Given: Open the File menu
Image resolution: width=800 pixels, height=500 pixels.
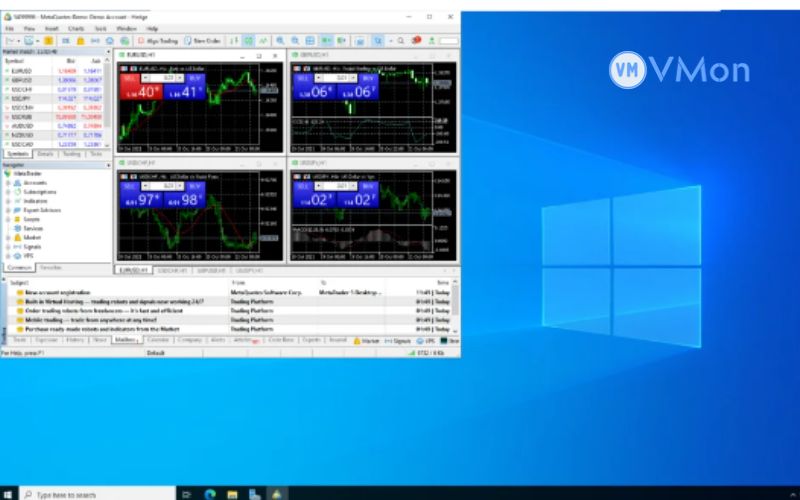Looking at the screenshot, I should pos(9,29).
